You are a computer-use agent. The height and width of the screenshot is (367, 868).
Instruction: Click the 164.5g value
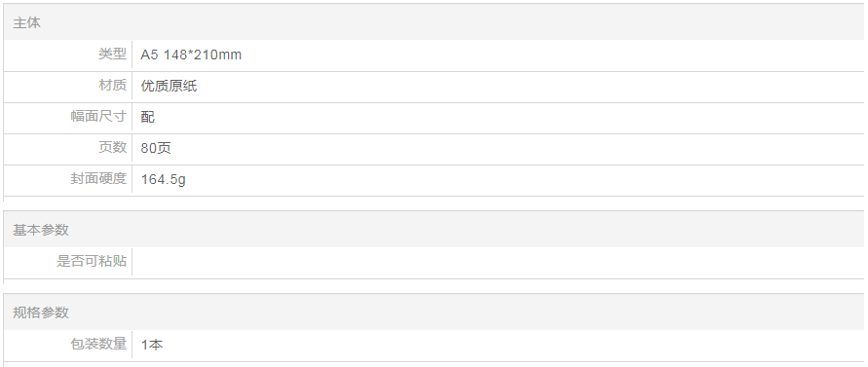pyautogui.click(x=164, y=179)
